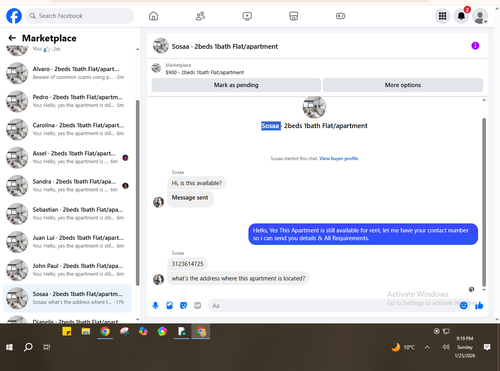
Task: Click the phone number message 3123614725
Action: tap(187, 264)
